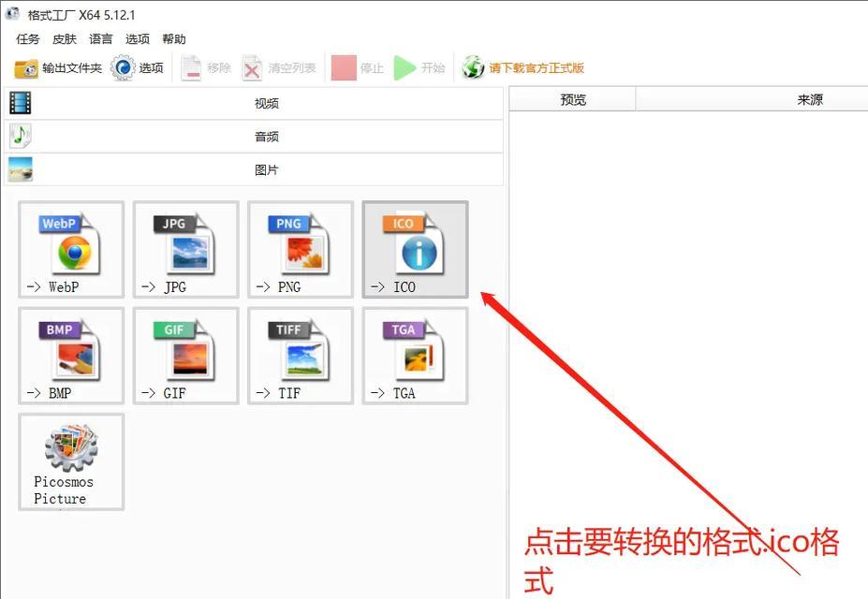This screenshot has height=599, width=868.
Task: Open the 任务 menu
Action: (x=28, y=39)
